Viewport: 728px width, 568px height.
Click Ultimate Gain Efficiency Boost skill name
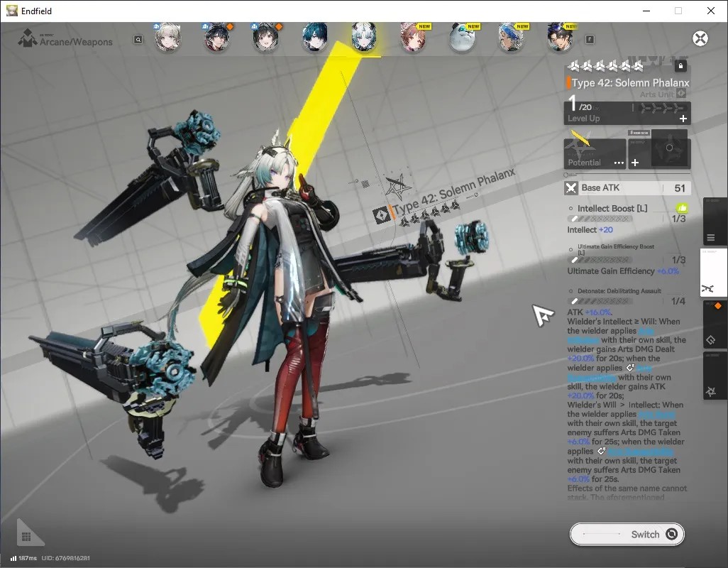pos(616,249)
